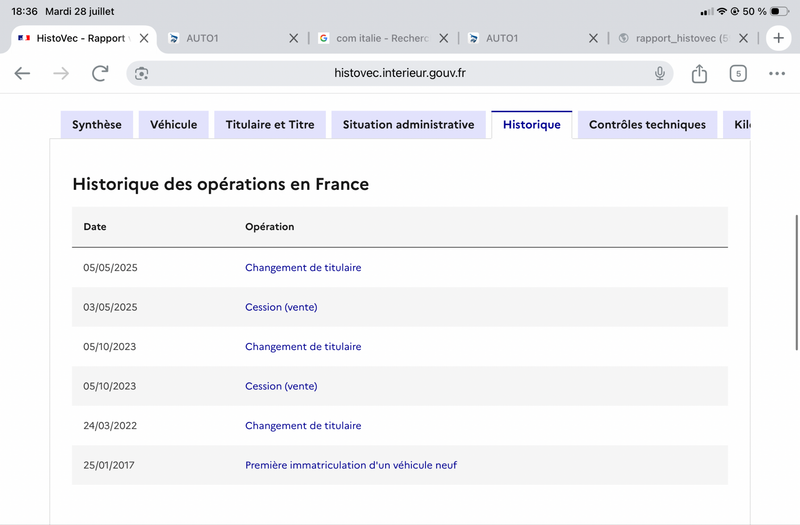This screenshot has height=525, width=800.
Task: Open Cession (vente) in the 05/10/2023 row
Action: [281, 386]
